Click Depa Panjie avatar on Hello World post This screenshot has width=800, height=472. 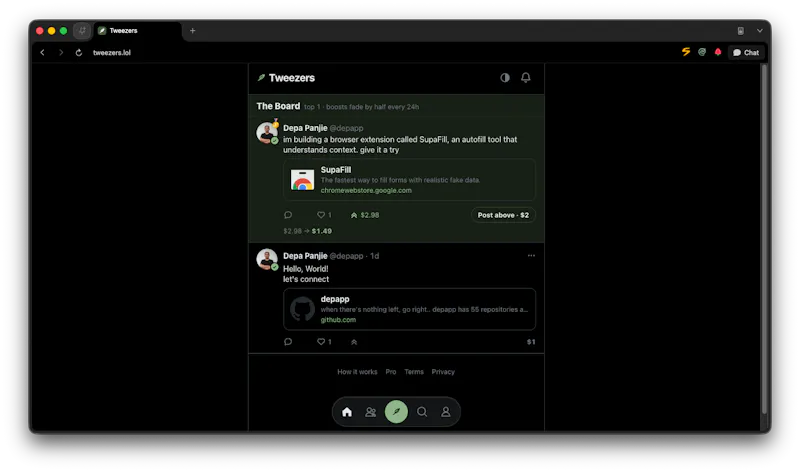[x=267, y=260]
